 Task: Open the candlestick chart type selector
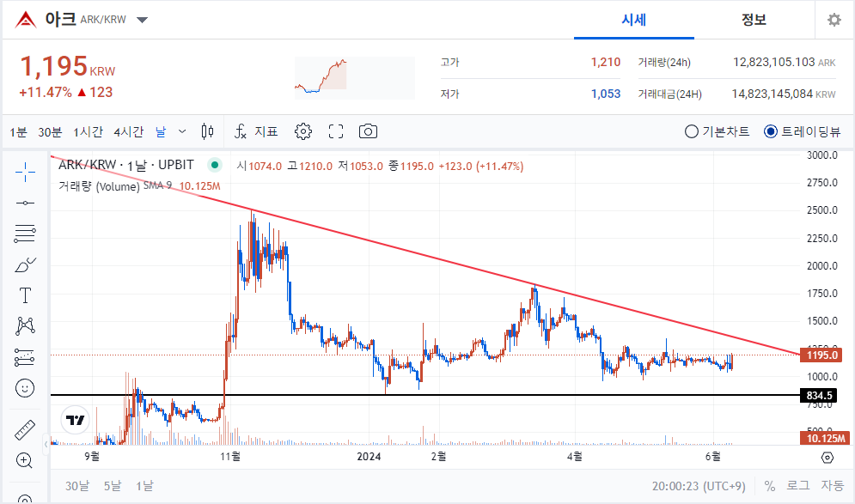click(207, 131)
